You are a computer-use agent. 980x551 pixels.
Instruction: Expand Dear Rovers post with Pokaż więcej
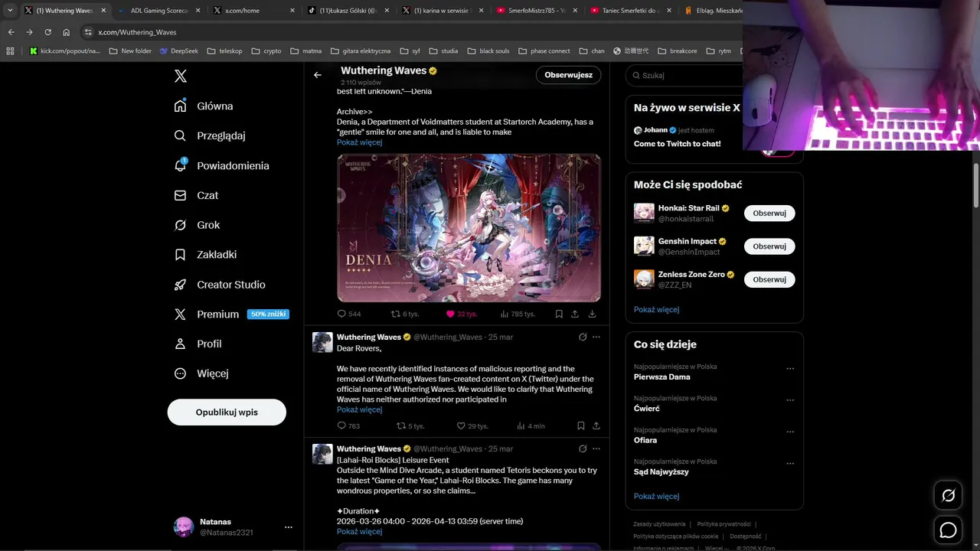tap(359, 409)
